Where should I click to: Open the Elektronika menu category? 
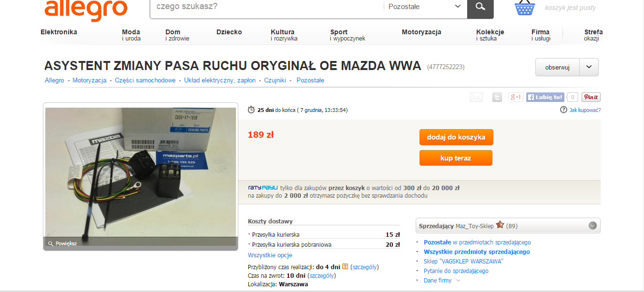tap(59, 32)
